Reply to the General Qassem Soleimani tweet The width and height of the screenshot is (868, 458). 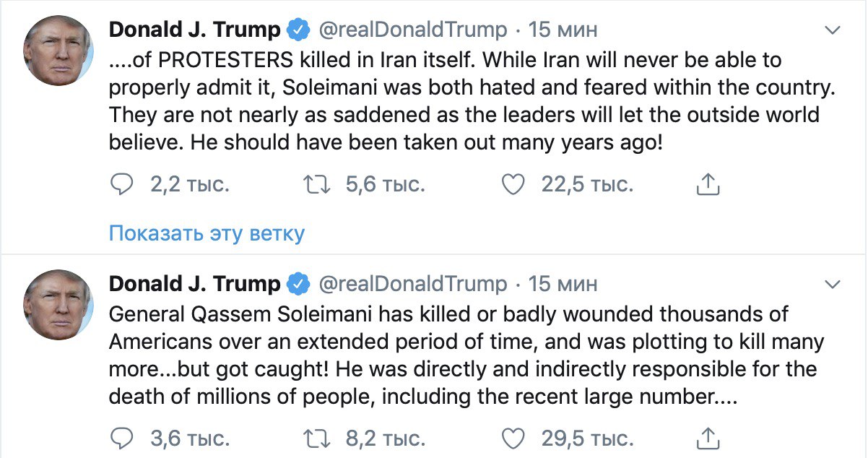tap(122, 438)
